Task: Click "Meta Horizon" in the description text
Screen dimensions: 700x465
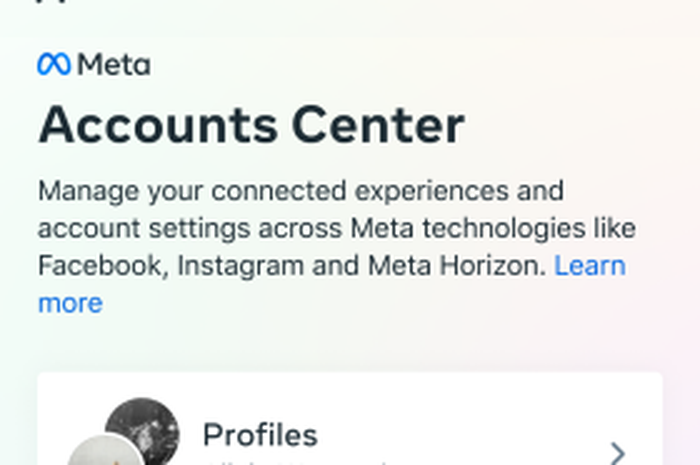Action: pos(457,266)
